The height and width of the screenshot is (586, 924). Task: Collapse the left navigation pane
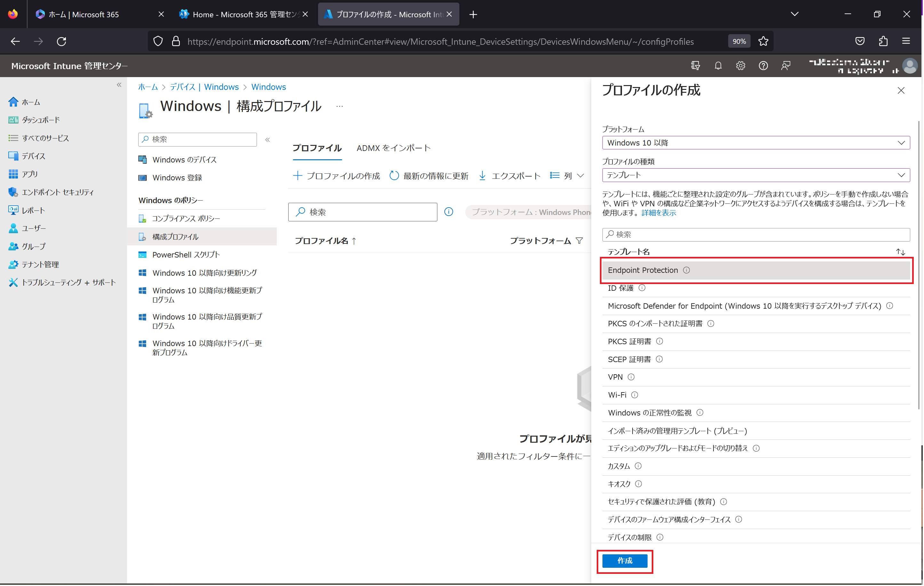click(x=119, y=85)
